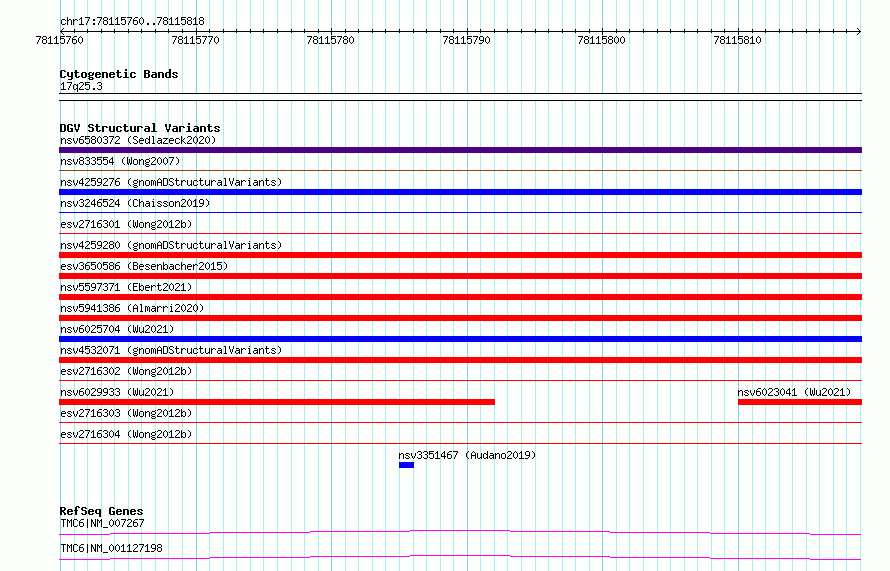Click esv2716303 (Wong2012b) label
The image size is (890, 571).
(x=126, y=413)
